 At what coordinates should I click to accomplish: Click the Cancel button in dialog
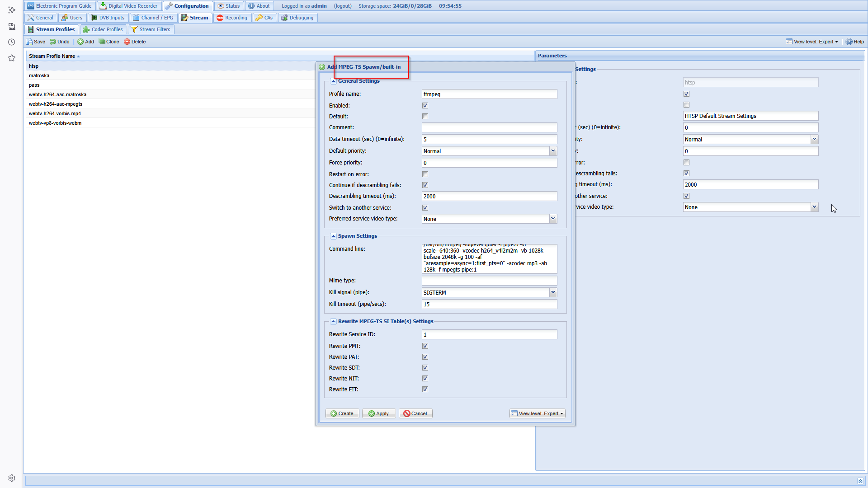(415, 413)
